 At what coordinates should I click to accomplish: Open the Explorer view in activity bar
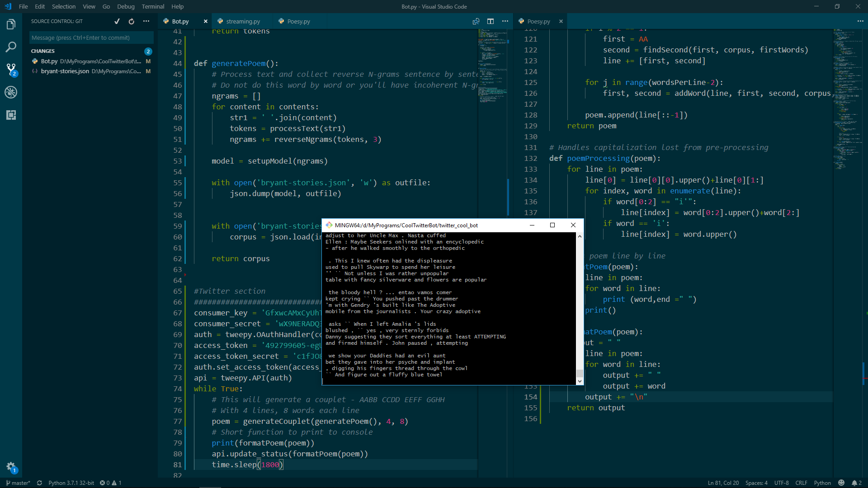tap(11, 24)
